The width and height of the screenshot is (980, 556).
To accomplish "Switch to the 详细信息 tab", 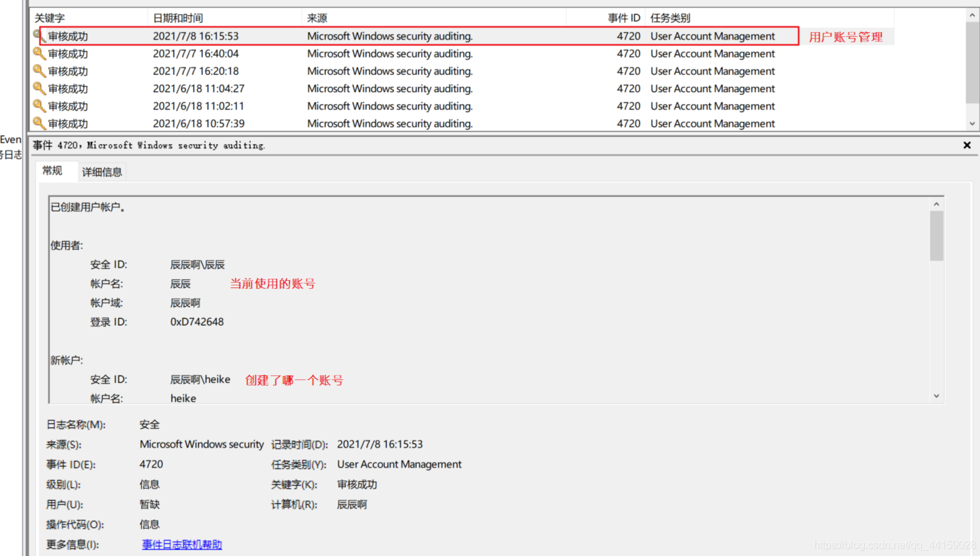I will [x=102, y=172].
